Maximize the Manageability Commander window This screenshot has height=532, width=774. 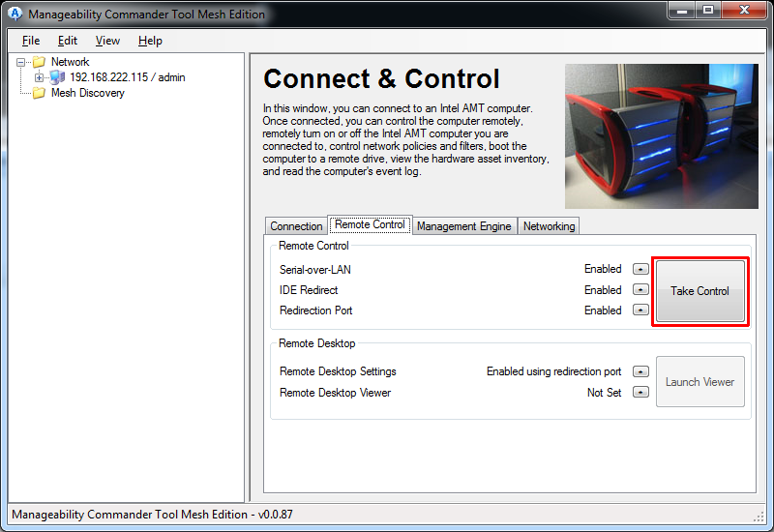(x=708, y=10)
